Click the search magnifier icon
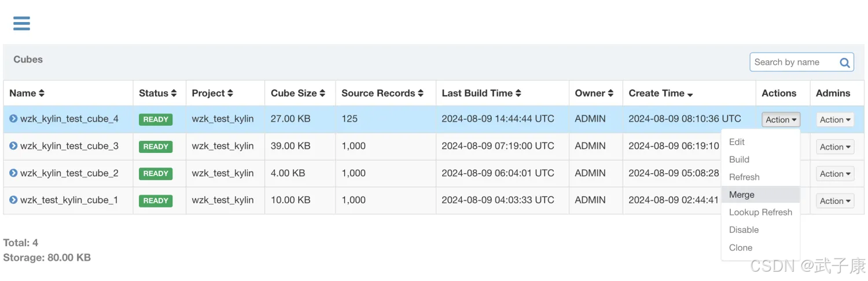 tap(844, 63)
